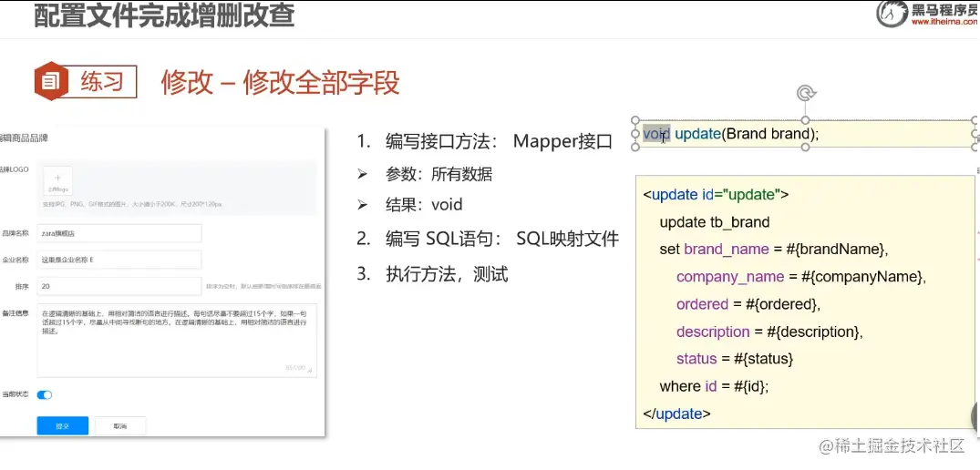The width and height of the screenshot is (980, 470).
Task: Click the rotation handle above the text box
Action: click(805, 94)
